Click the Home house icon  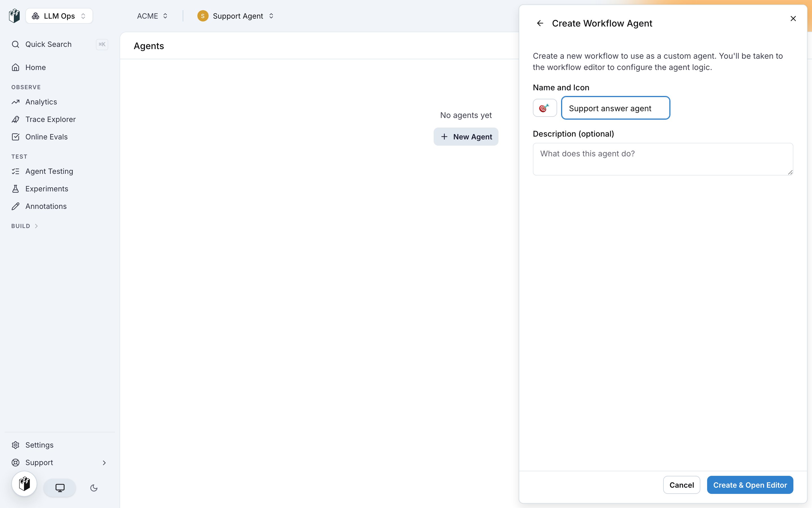[16, 67]
